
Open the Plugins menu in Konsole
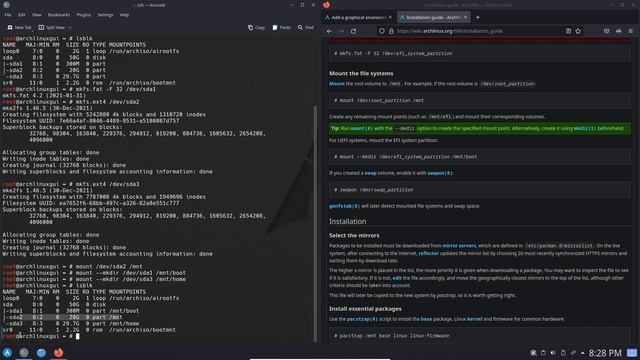tap(84, 15)
